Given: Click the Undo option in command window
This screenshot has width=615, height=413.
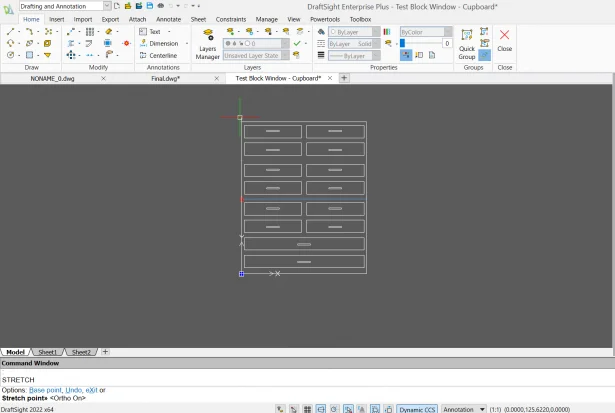Looking at the screenshot, I should tap(75, 390).
